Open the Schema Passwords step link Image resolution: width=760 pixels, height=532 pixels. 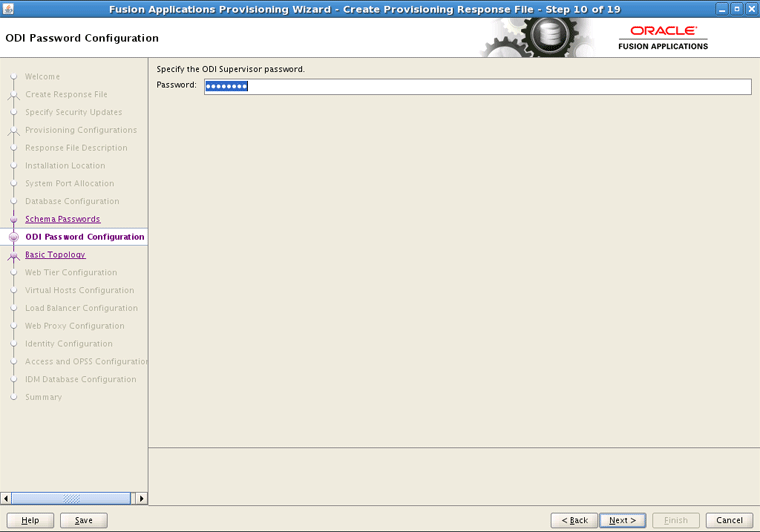[x=63, y=219]
